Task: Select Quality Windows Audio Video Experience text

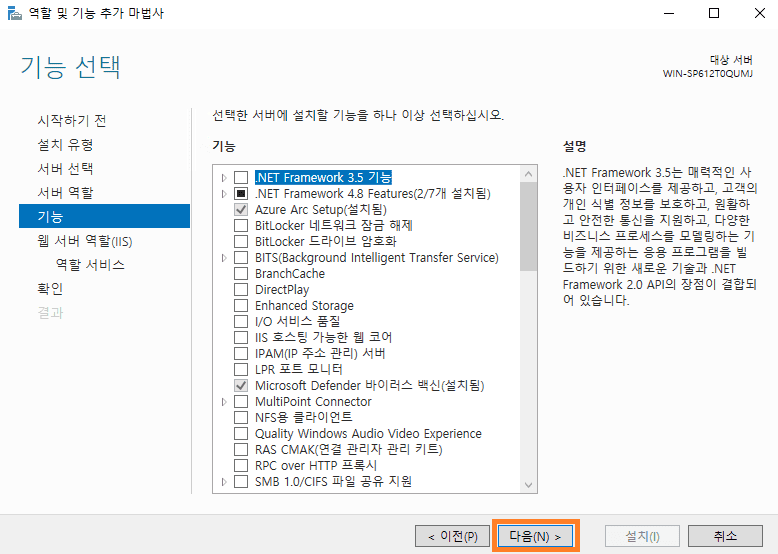Action: tap(368, 433)
